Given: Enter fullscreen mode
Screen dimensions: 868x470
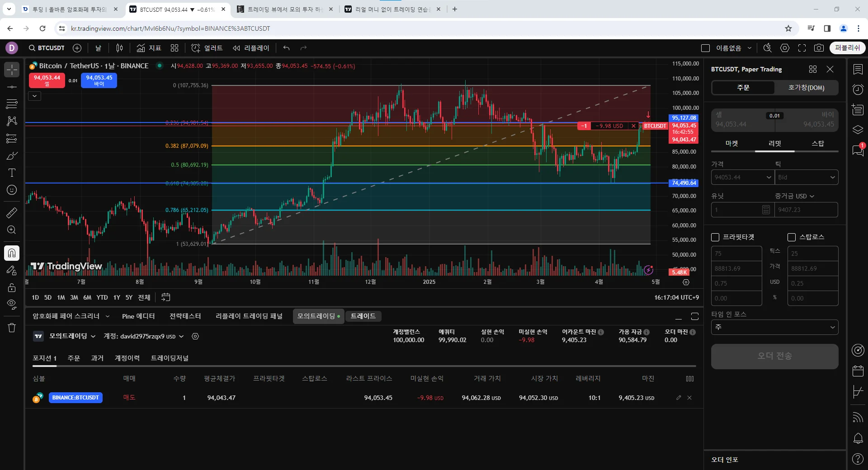Looking at the screenshot, I should click(802, 48).
